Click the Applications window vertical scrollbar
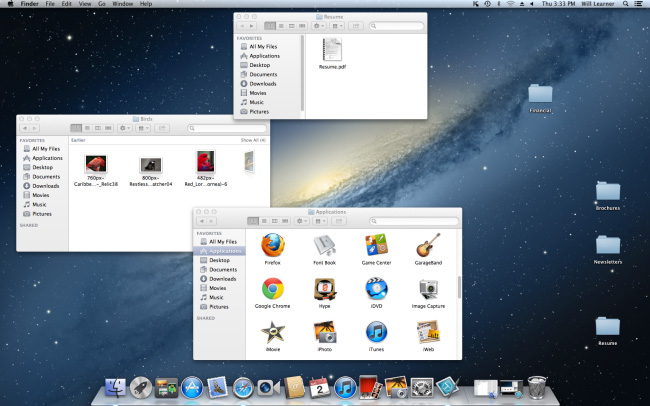 459,288
